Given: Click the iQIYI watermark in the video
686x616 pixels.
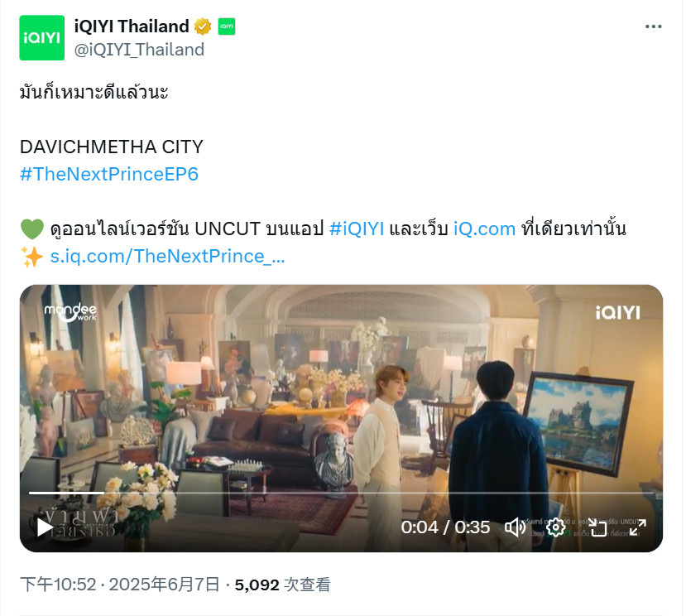Looking at the screenshot, I should tap(617, 313).
